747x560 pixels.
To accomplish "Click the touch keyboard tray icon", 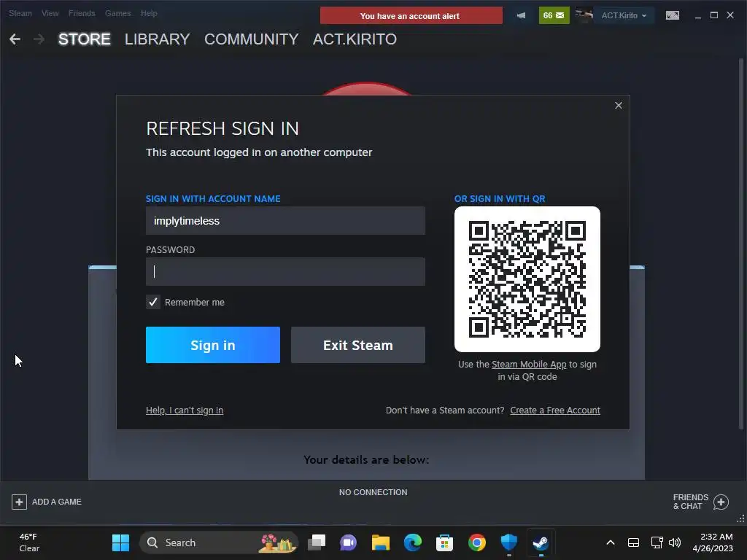I will tap(634, 542).
